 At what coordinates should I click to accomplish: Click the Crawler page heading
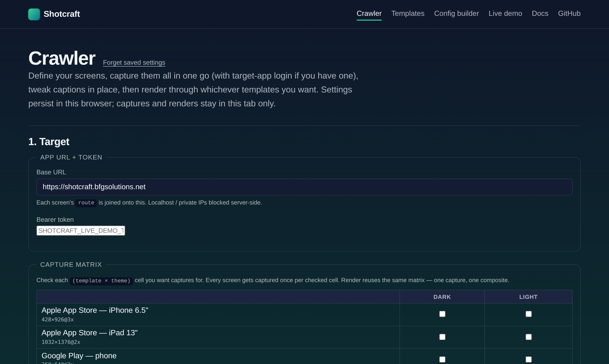point(62,58)
